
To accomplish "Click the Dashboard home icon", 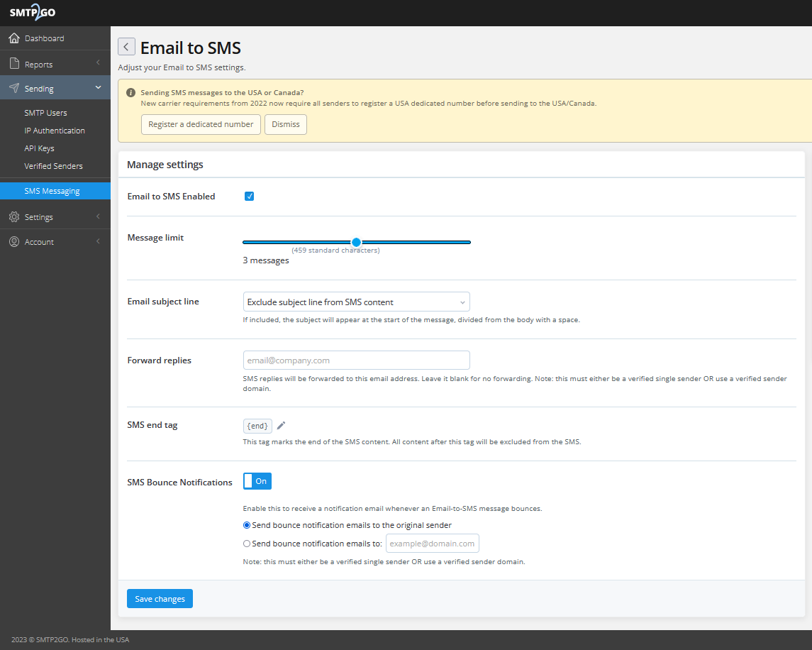I will pos(14,38).
